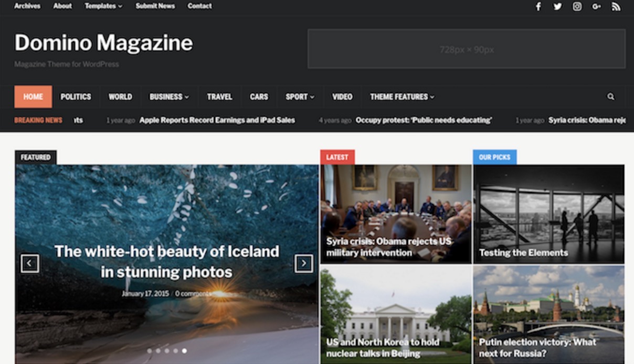The width and height of the screenshot is (634, 364).
Task: Open the Google Plus social icon
Action: pyautogui.click(x=596, y=7)
